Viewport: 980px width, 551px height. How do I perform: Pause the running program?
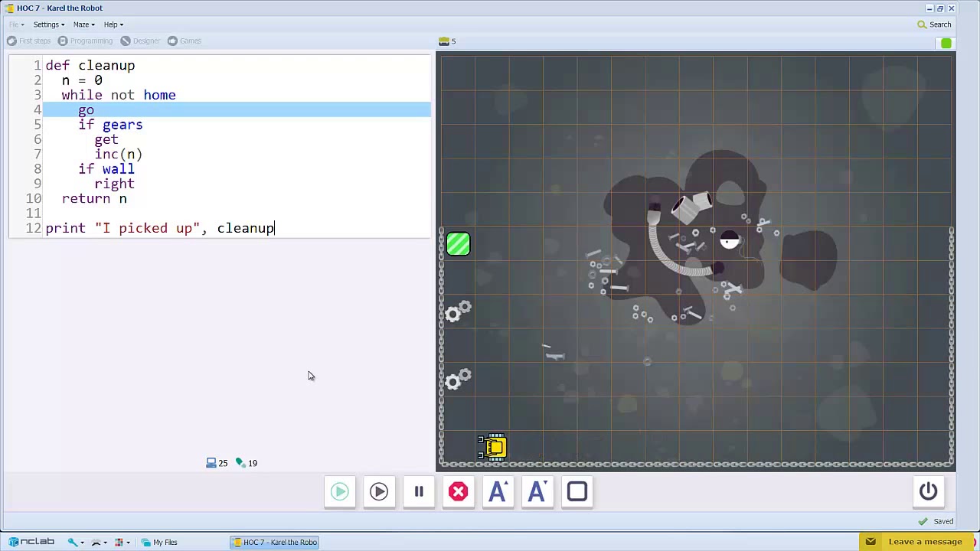(x=419, y=491)
